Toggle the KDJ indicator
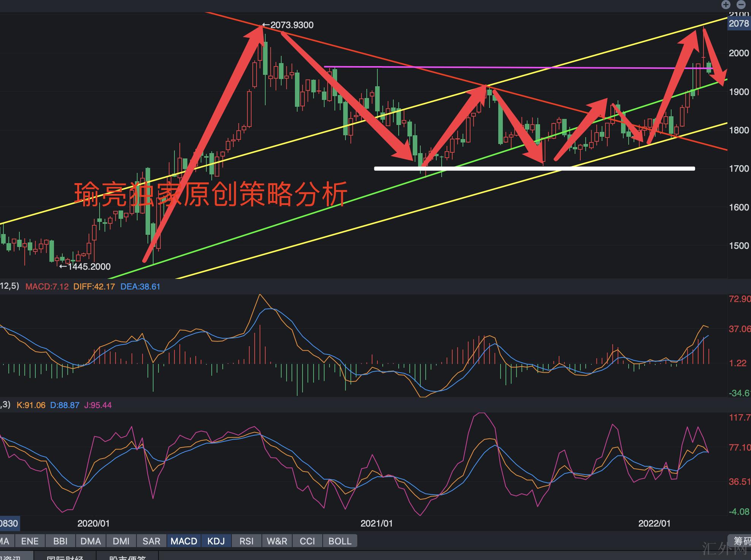751x560 pixels. pyautogui.click(x=216, y=541)
